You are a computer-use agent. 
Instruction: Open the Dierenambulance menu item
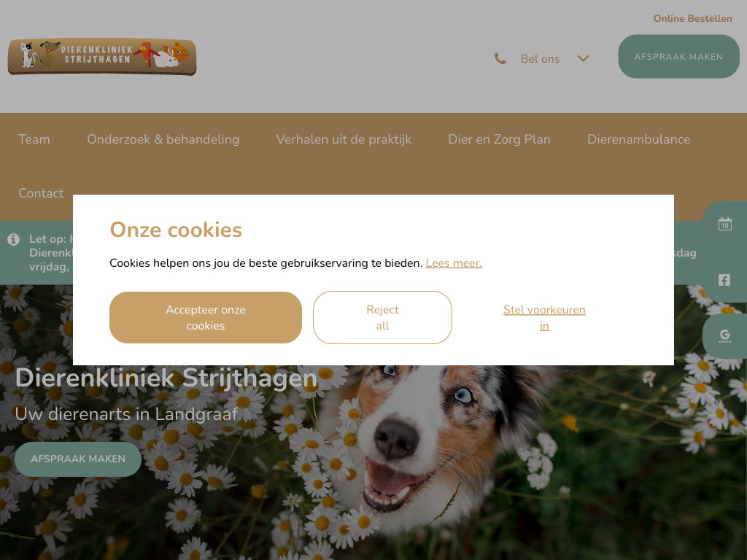tap(638, 139)
